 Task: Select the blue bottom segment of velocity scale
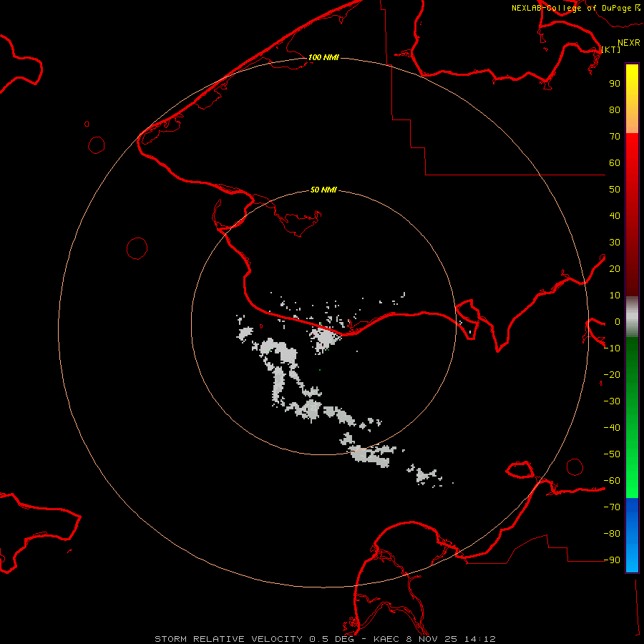point(632,535)
